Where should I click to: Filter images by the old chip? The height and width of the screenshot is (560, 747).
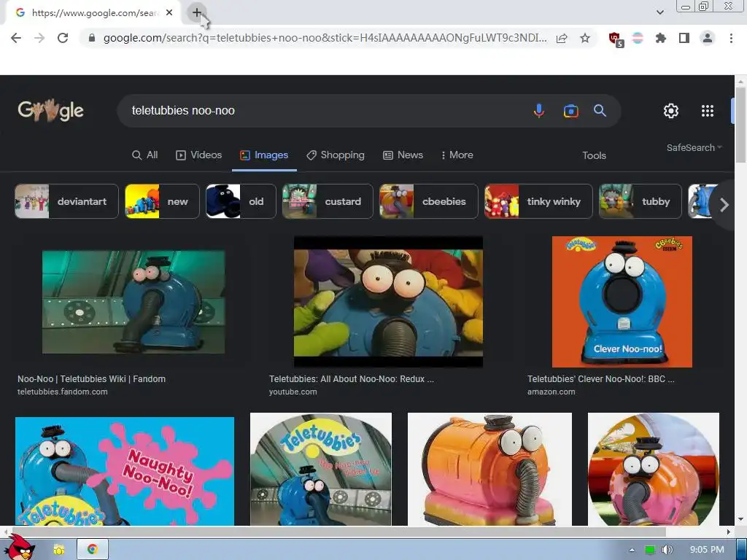[241, 201]
